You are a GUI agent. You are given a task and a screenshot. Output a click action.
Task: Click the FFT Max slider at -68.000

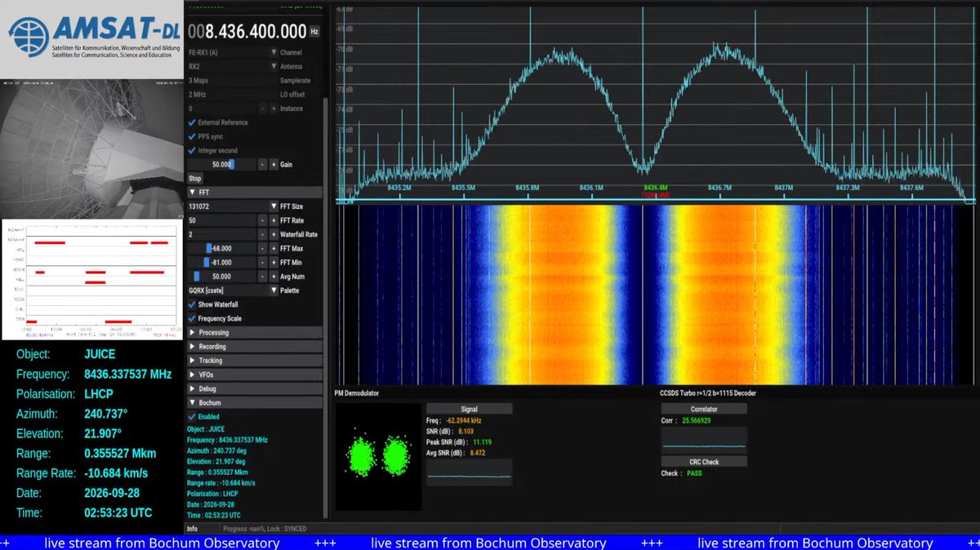[221, 248]
